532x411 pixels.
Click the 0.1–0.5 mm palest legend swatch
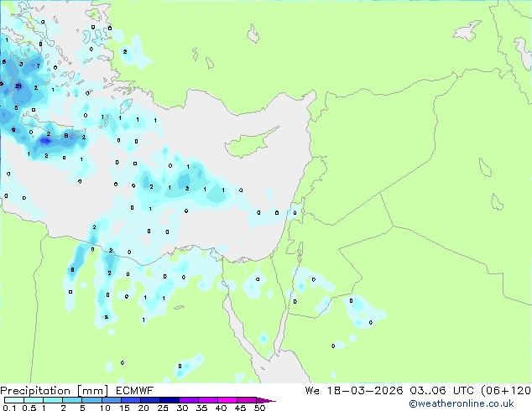[14, 400]
